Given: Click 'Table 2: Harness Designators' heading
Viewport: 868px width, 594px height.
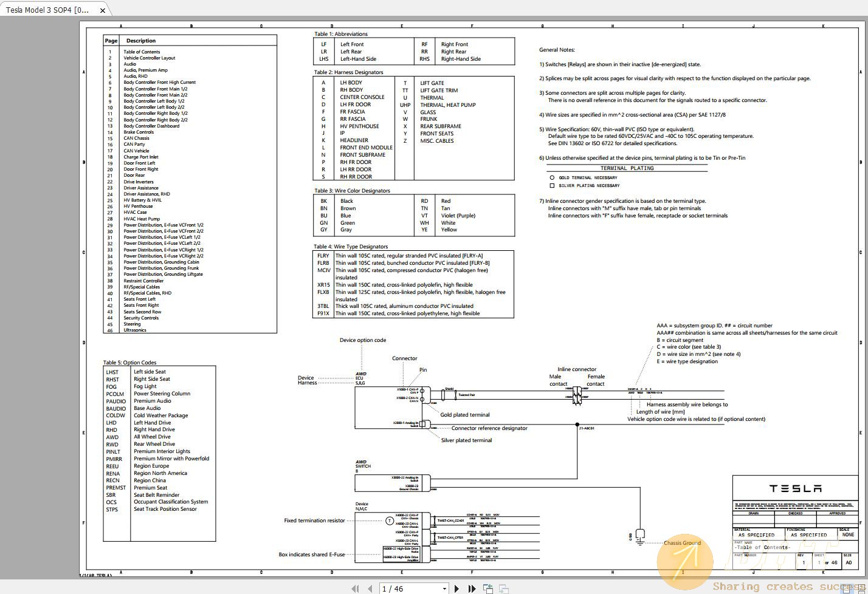Looking at the screenshot, I should [348, 72].
